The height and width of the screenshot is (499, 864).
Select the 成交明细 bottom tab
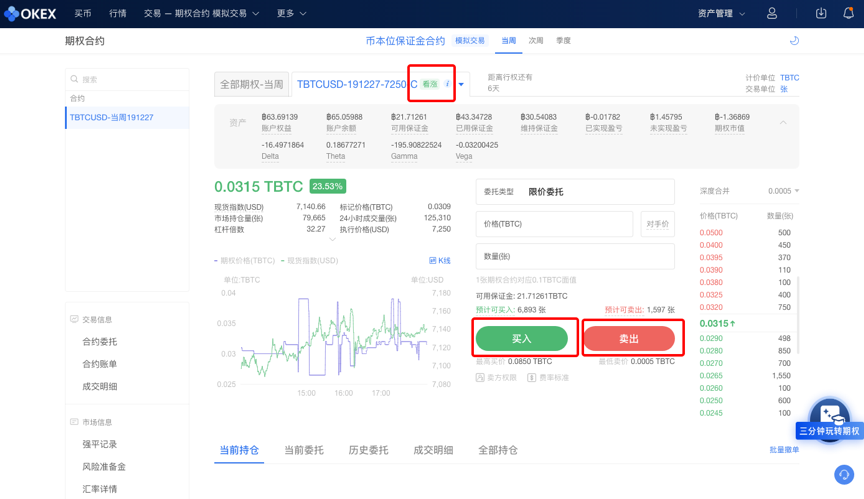(433, 450)
